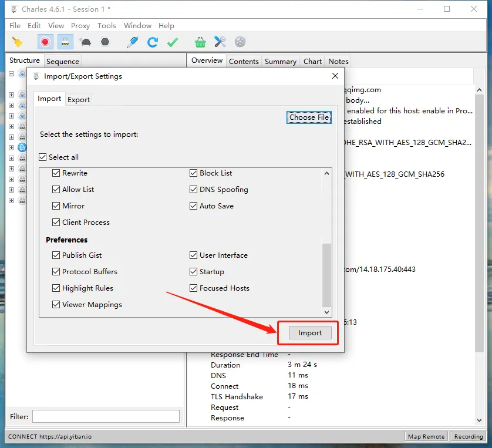Screen dimensions: 492x448
Task: Close the Import/Export Settings dialog
Action: (x=335, y=76)
